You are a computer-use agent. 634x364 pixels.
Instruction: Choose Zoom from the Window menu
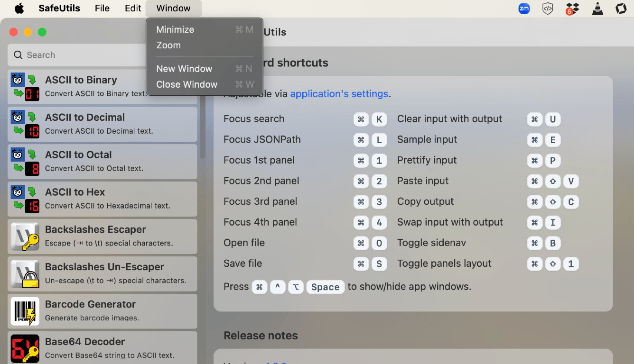(205, 45)
